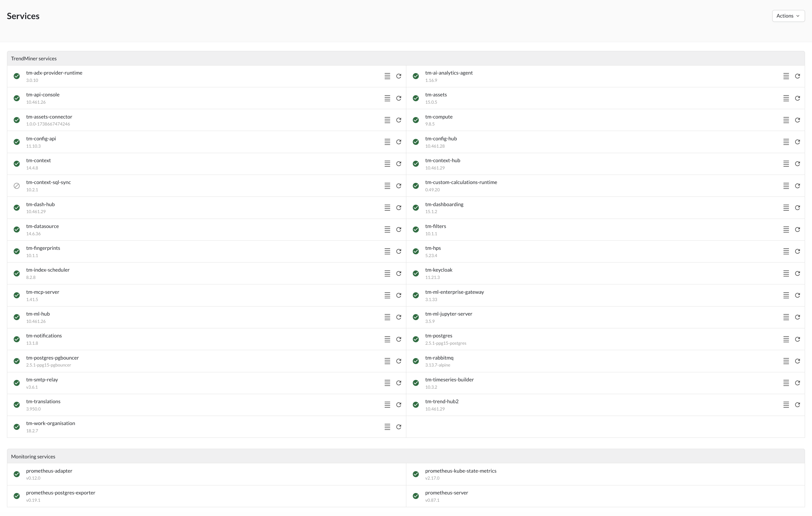The height and width of the screenshot is (516, 812).
Task: Open tm-config-api logs
Action: pos(387,142)
